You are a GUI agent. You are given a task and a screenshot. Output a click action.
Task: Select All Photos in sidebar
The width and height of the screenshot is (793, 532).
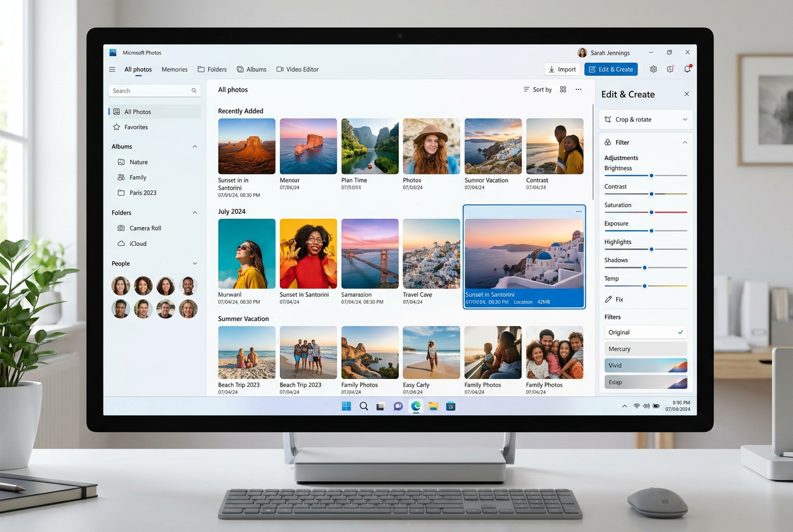(x=155, y=112)
